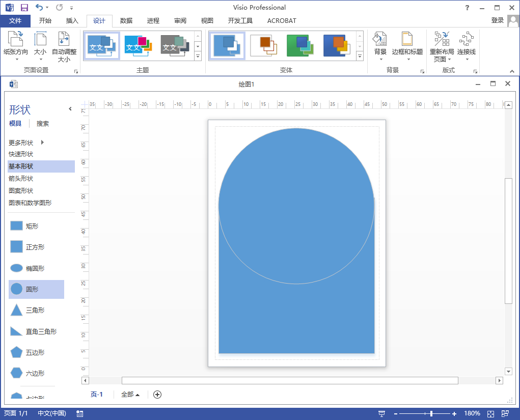
Task: Switch to the 开始 tab
Action: pos(45,20)
